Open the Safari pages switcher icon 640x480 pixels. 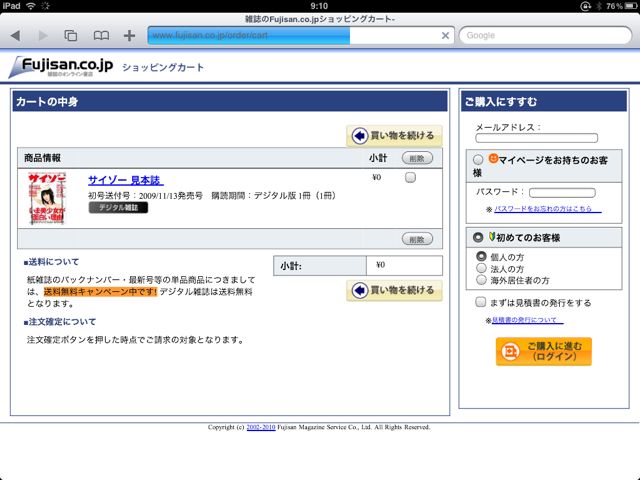coord(71,36)
